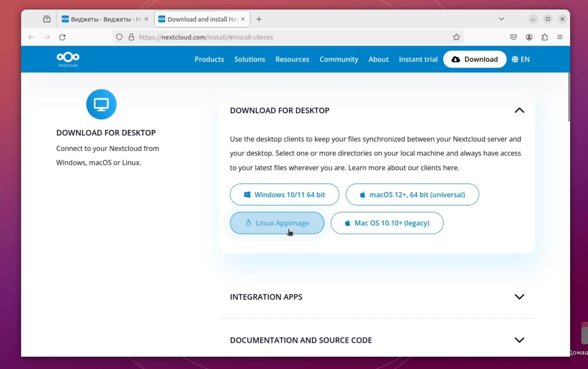This screenshot has height=369, width=588.
Task: Click the left-column DOWNLOAD FOR DESKTOP heading
Action: (x=106, y=133)
